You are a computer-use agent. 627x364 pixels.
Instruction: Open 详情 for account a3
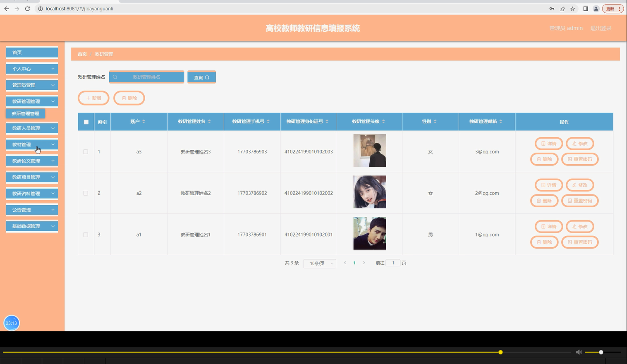[x=548, y=144]
